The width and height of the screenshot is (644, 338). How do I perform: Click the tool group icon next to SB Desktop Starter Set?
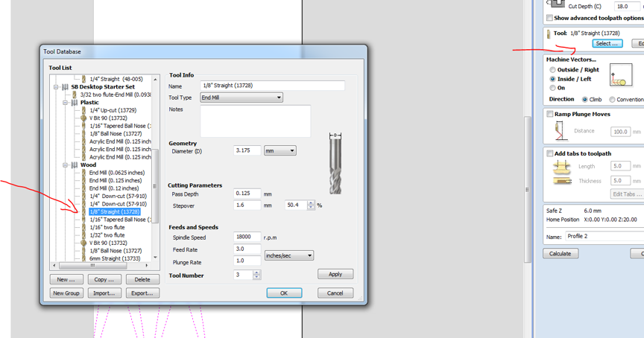[66, 87]
